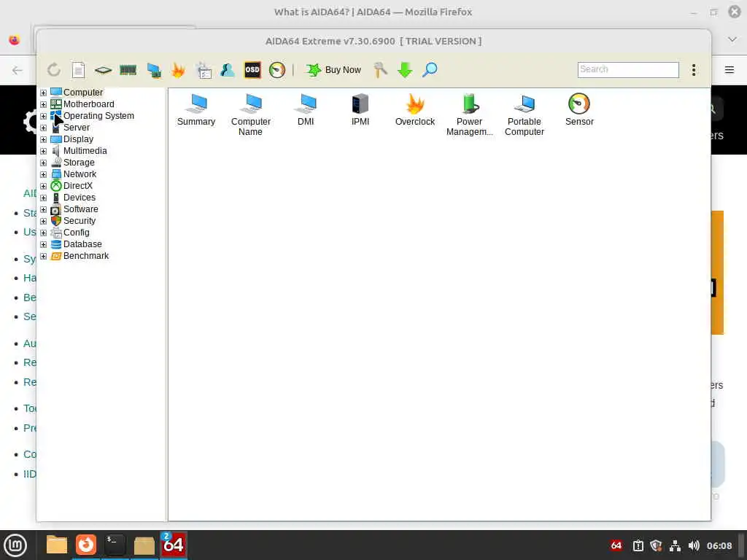The image size is (747, 560).
Task: Select Software in the category tree
Action: [x=80, y=209]
